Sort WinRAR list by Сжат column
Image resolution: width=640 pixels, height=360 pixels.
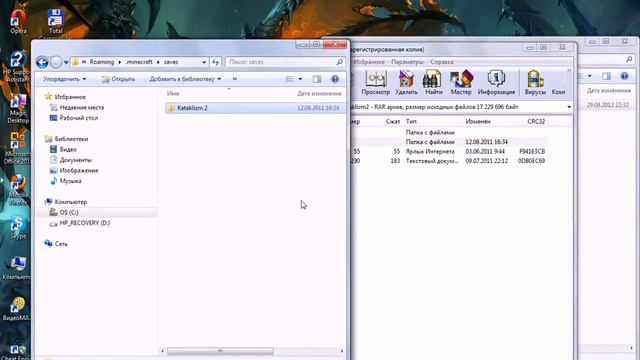coord(393,122)
